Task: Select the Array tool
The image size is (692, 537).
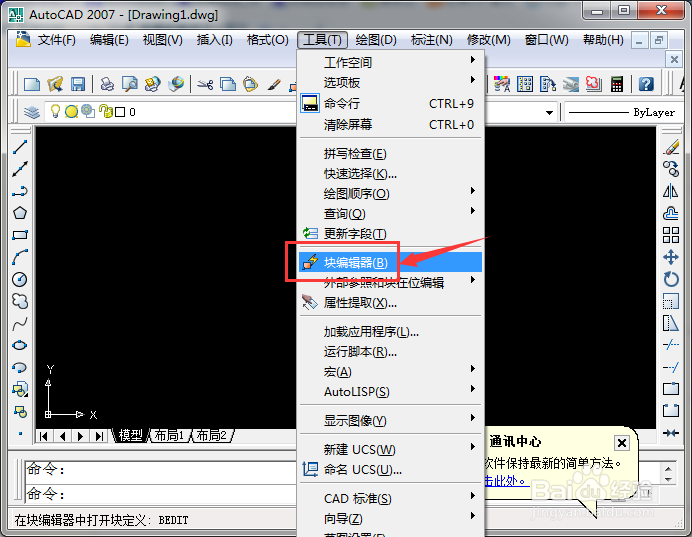Action: [671, 235]
